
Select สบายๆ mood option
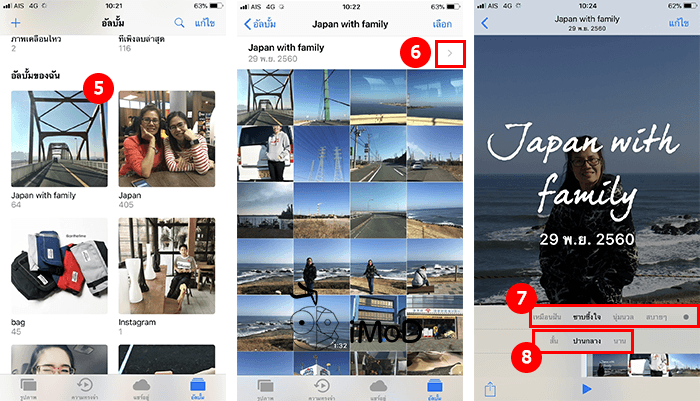(x=656, y=317)
